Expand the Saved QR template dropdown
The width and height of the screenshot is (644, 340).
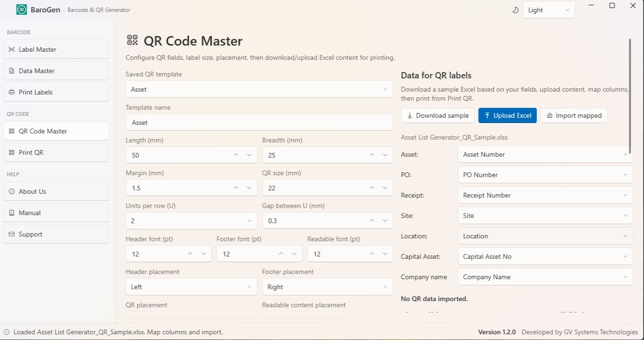(259, 89)
